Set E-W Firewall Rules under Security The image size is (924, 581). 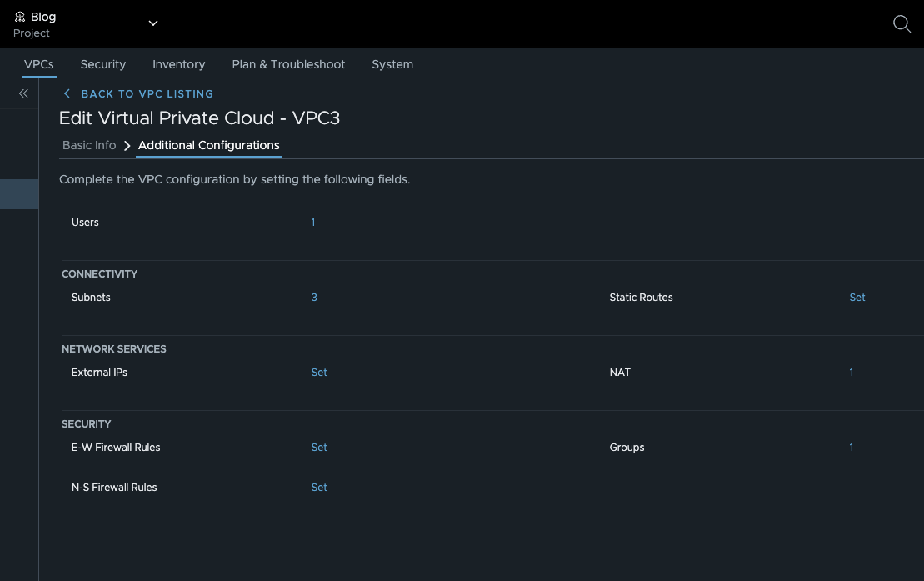(319, 448)
